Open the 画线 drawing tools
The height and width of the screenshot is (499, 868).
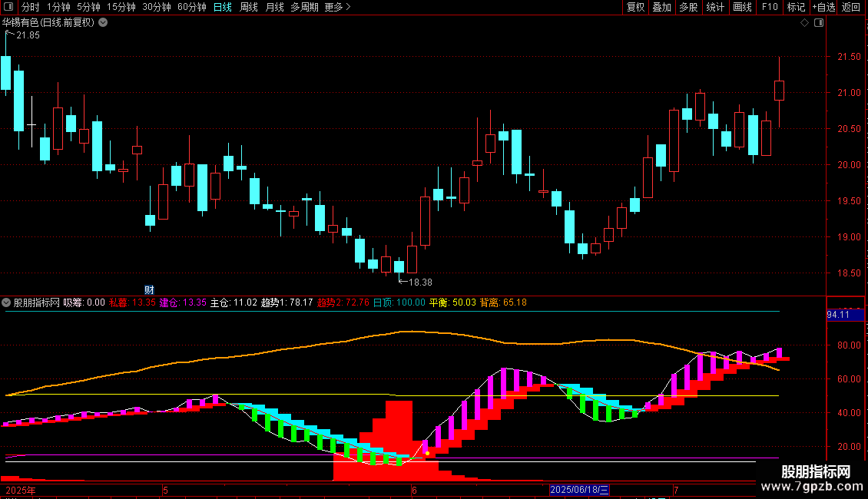click(742, 7)
